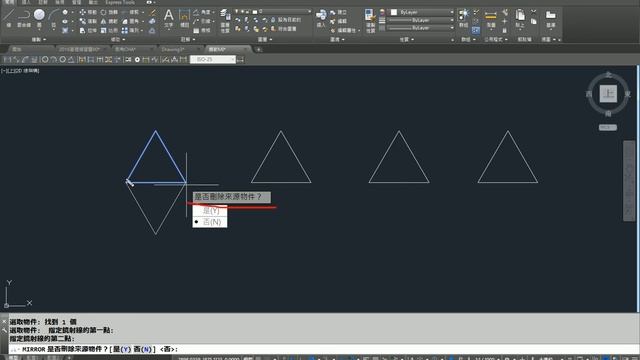Expand the 修改 modify panel title
The height and width of the screenshot is (360, 640).
(118, 40)
